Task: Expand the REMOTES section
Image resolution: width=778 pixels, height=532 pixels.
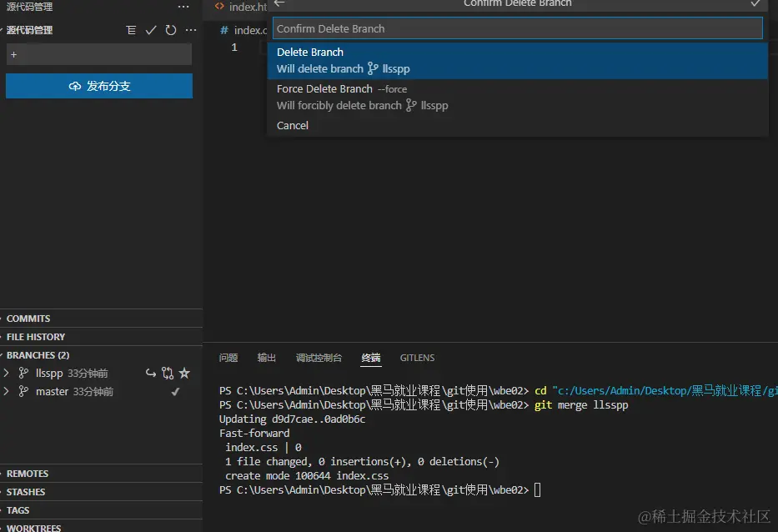Action: (101, 474)
